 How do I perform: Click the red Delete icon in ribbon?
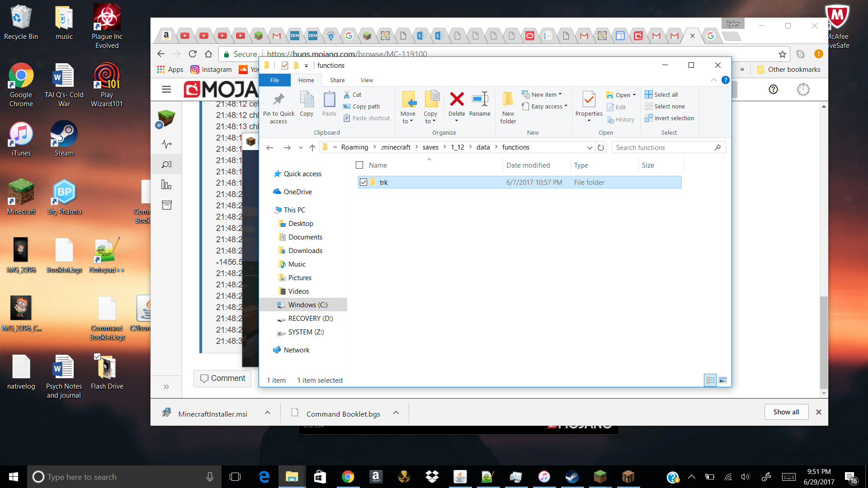click(457, 100)
